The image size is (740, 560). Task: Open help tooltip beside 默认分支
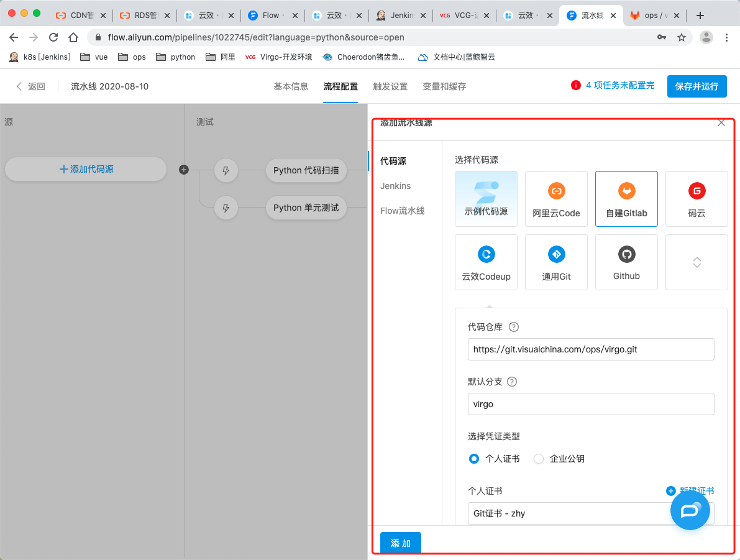[511, 382]
